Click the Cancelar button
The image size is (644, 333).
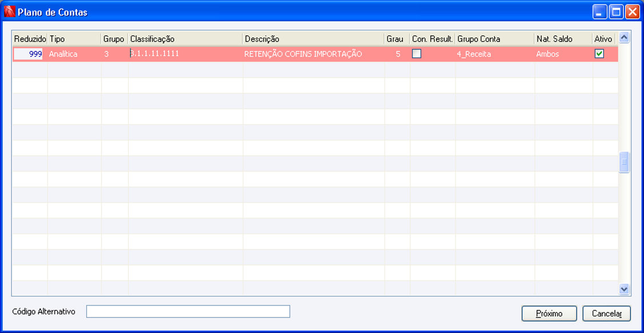pyautogui.click(x=607, y=314)
